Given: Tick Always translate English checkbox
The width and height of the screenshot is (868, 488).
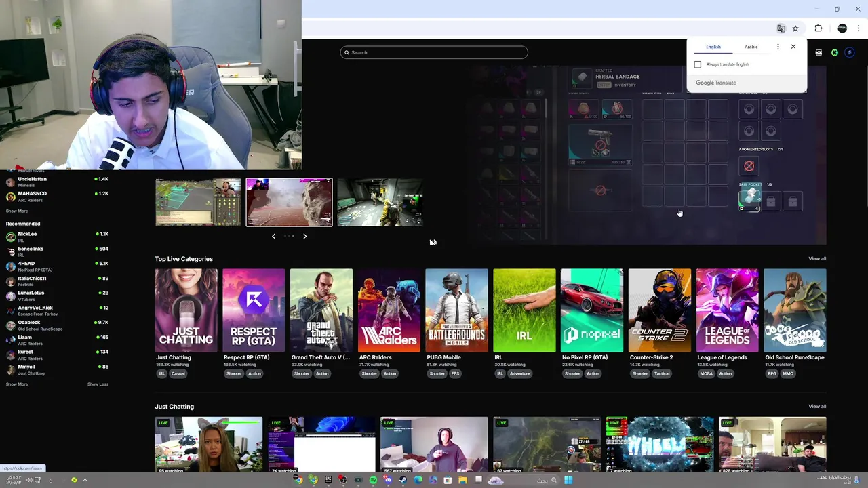Looking at the screenshot, I should tap(698, 64).
